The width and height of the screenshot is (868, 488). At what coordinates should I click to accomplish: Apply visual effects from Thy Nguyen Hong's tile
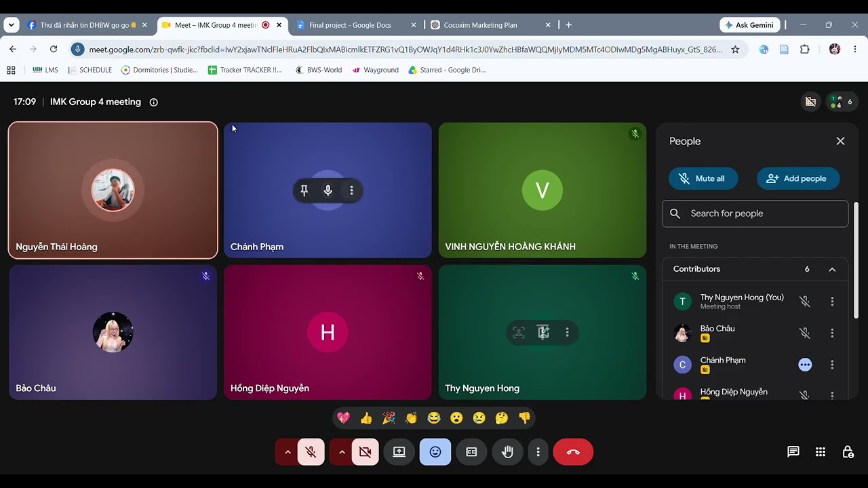click(543, 332)
